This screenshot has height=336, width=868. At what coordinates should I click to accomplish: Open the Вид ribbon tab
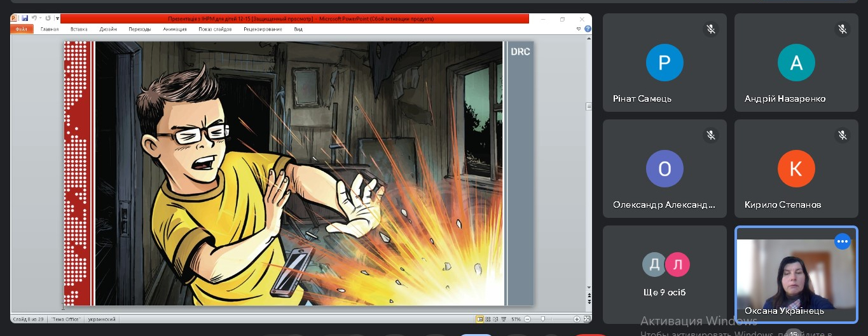298,29
